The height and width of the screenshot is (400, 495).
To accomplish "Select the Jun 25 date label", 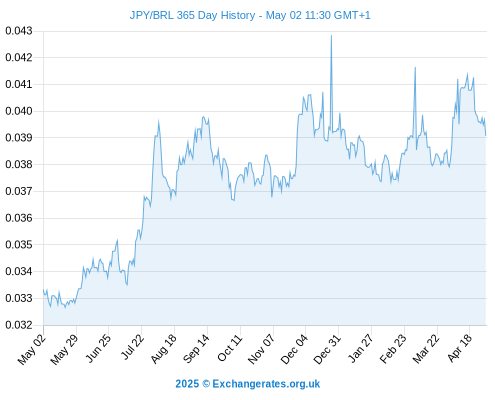I will [97, 348].
